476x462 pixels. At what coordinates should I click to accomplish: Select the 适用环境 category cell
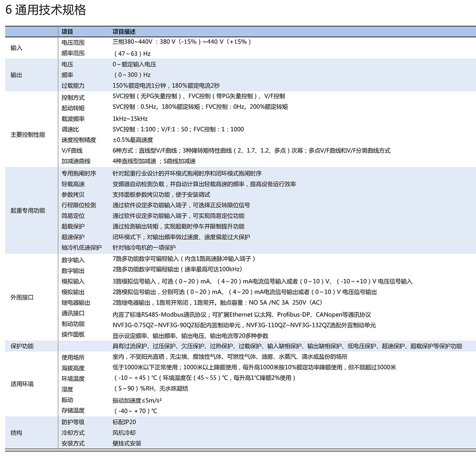coord(22,384)
